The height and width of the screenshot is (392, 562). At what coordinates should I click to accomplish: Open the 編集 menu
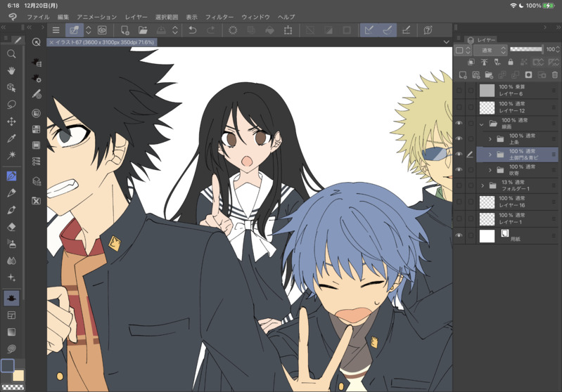(x=63, y=17)
